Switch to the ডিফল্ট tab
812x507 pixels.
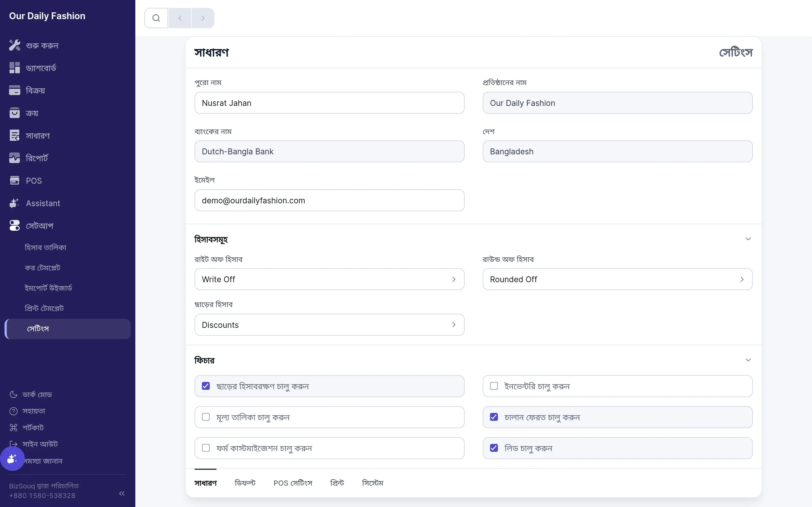click(x=245, y=483)
